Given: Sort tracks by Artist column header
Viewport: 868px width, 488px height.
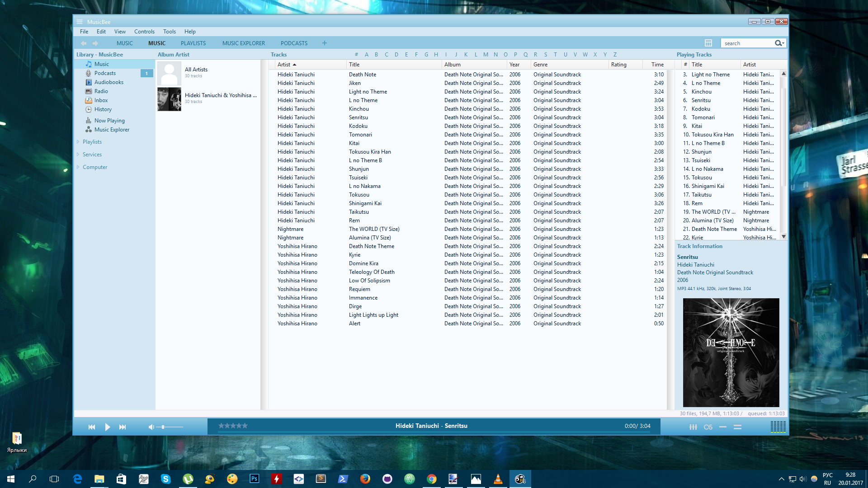Looking at the screenshot, I should point(311,65).
